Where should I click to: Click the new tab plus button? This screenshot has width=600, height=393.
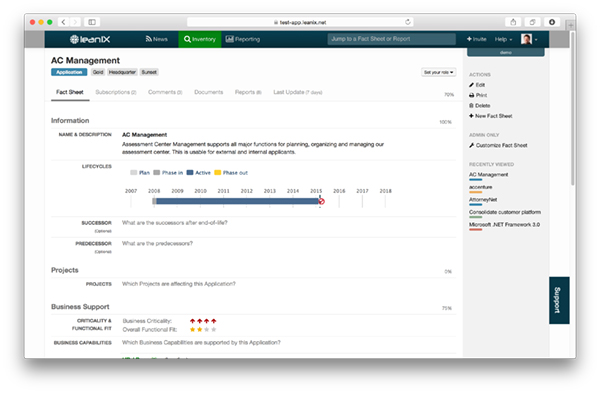pyautogui.click(x=571, y=26)
